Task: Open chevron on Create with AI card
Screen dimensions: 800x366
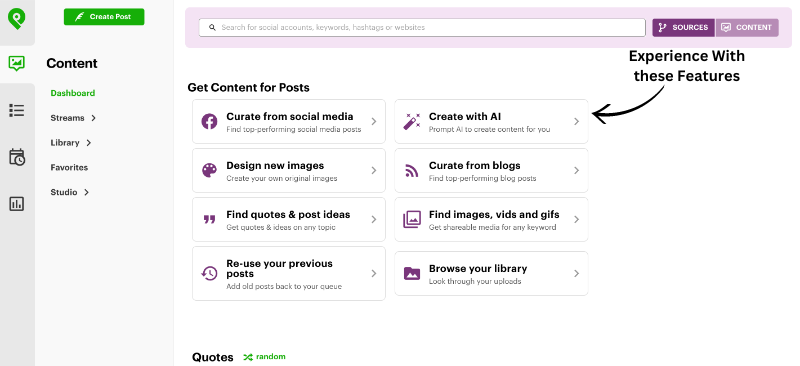Action: [577, 121]
